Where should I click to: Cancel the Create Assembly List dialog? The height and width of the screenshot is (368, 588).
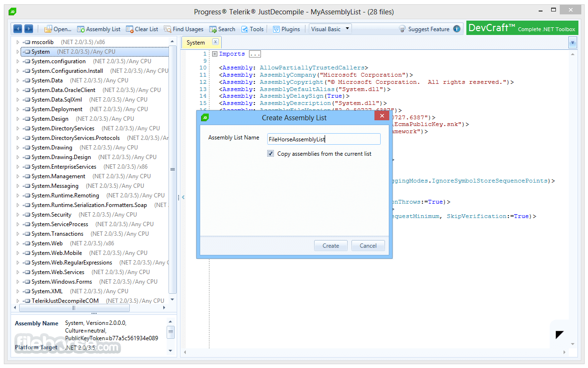coord(368,246)
